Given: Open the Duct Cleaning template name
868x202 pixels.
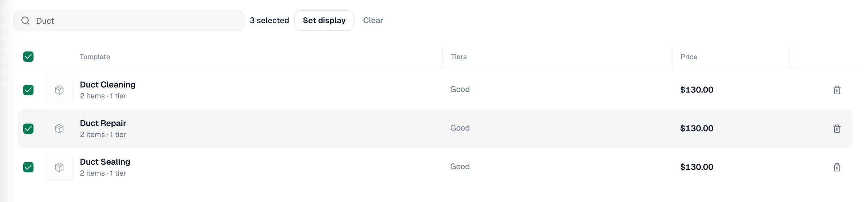Looking at the screenshot, I should coord(108,85).
